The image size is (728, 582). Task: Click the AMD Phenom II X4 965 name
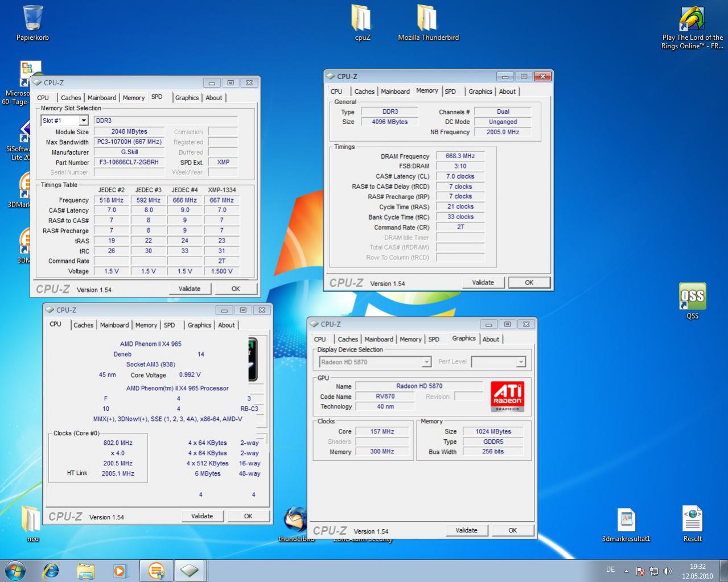point(150,344)
